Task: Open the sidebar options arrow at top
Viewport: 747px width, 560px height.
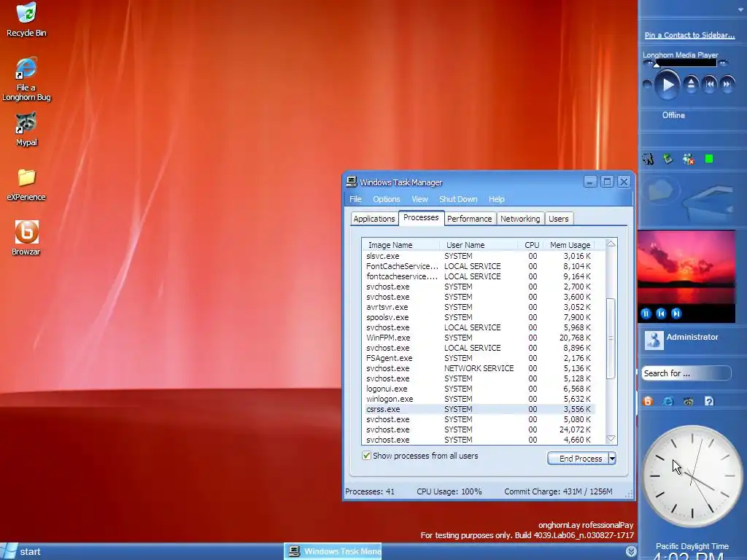Action: point(740,9)
